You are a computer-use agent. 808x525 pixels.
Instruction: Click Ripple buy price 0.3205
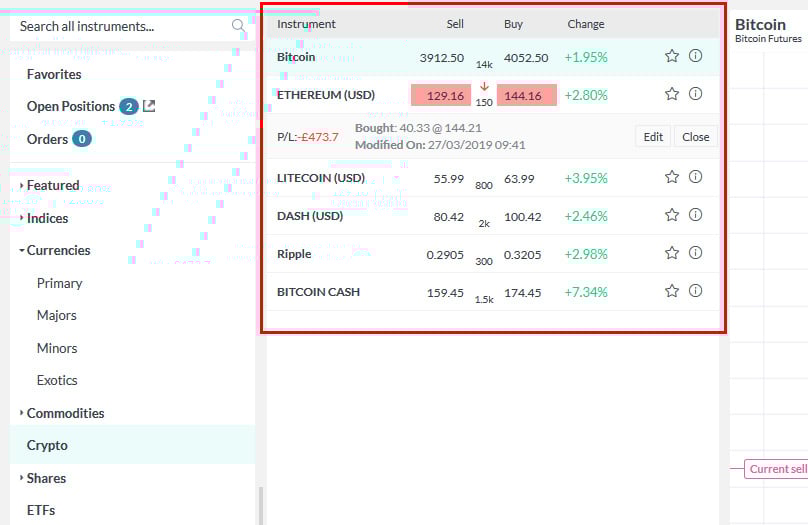[523, 255]
